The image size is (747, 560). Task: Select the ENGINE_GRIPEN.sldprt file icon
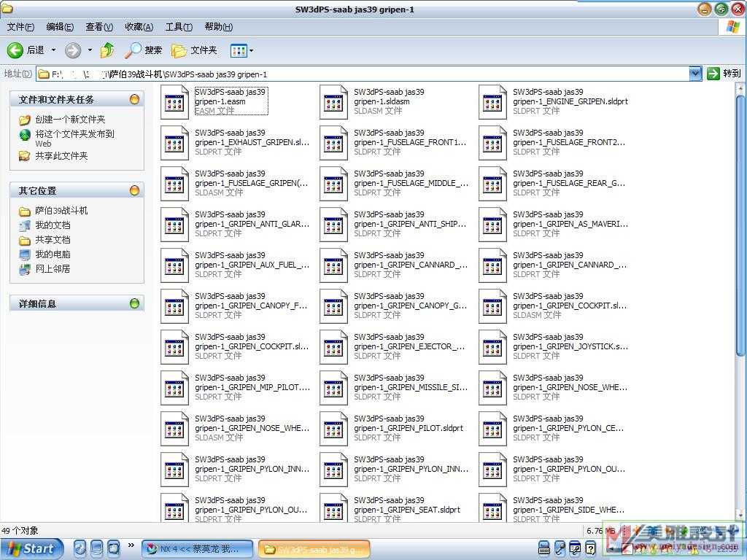click(x=492, y=101)
